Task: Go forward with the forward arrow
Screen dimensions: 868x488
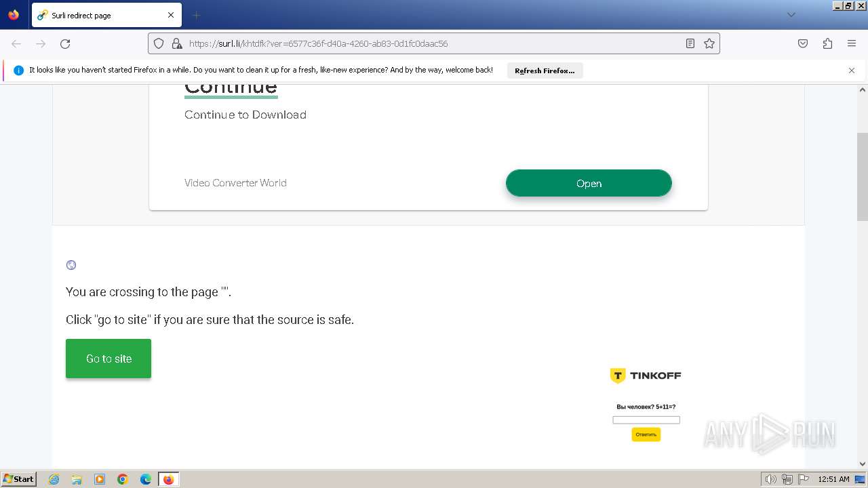Action: coord(41,43)
